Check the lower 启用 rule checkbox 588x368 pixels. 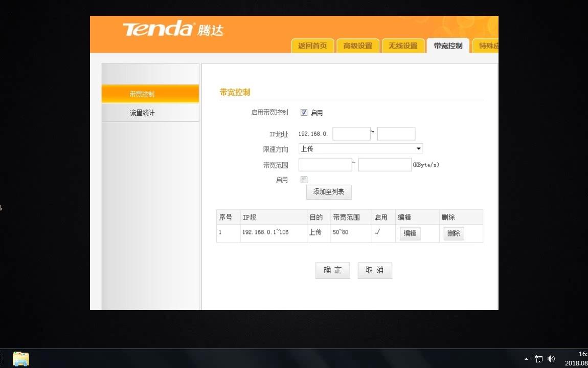coord(304,180)
